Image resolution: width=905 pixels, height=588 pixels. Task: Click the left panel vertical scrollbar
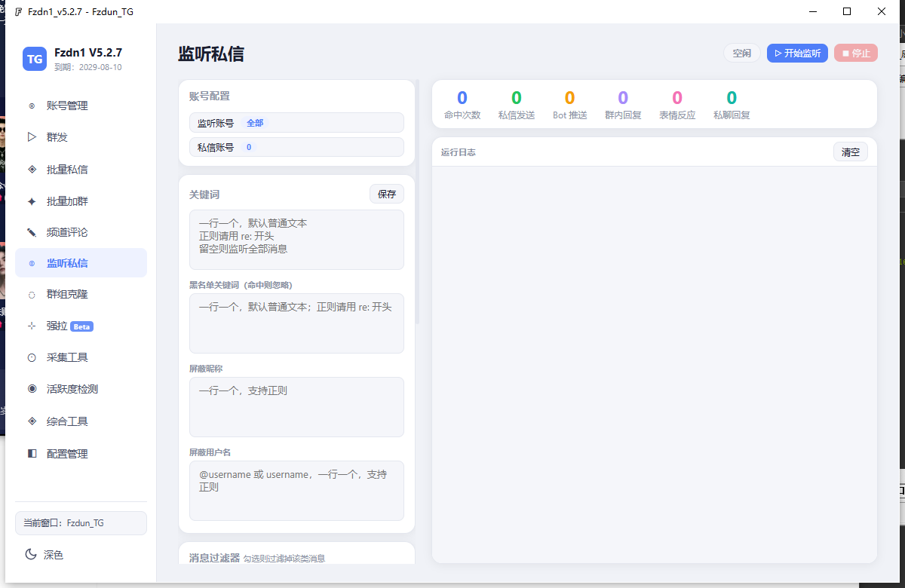click(x=418, y=201)
